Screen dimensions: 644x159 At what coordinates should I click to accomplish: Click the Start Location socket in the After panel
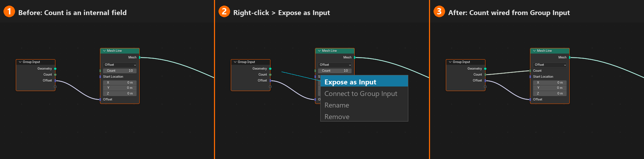(x=530, y=77)
